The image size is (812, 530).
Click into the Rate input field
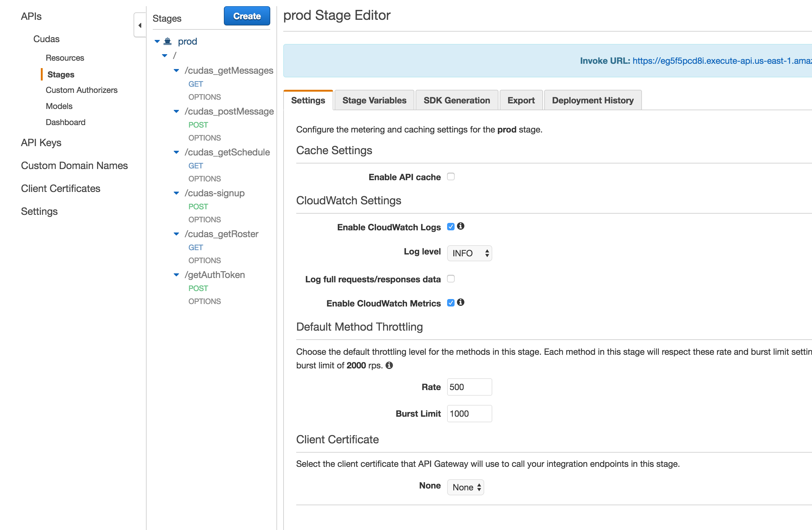coord(469,387)
